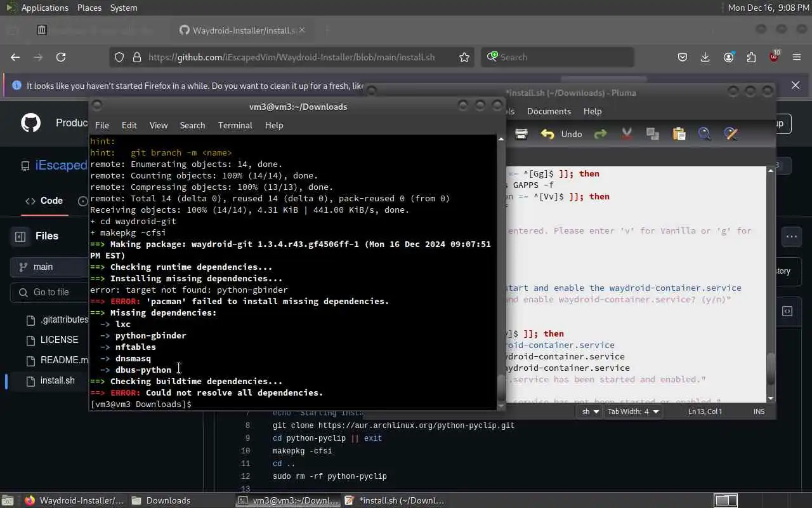
Task: Click the Find magnifier icon in Pluma
Action: point(705,134)
